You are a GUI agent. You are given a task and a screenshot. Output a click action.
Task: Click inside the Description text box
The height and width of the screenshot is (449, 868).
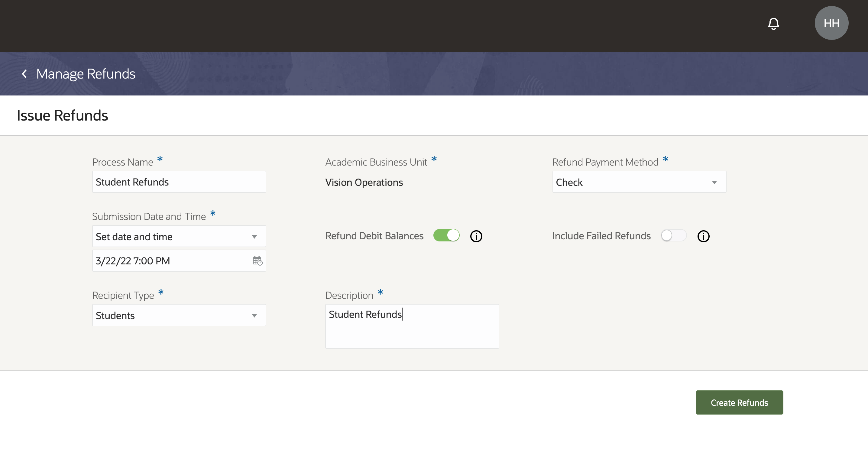coord(412,326)
